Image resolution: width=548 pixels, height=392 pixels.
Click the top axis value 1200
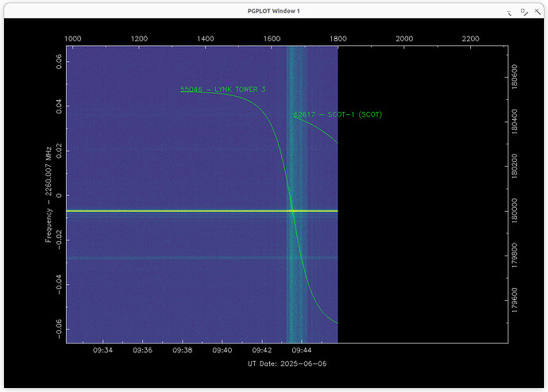tap(139, 39)
